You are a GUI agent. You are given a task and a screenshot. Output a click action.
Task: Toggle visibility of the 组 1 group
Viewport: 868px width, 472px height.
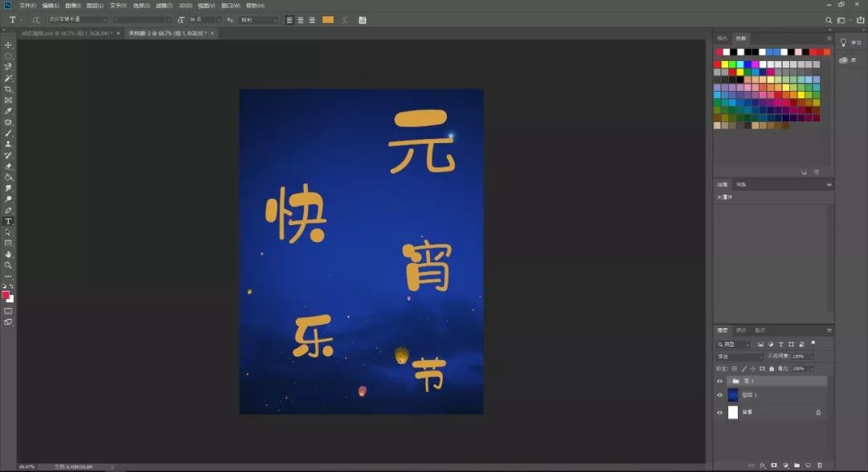720,380
